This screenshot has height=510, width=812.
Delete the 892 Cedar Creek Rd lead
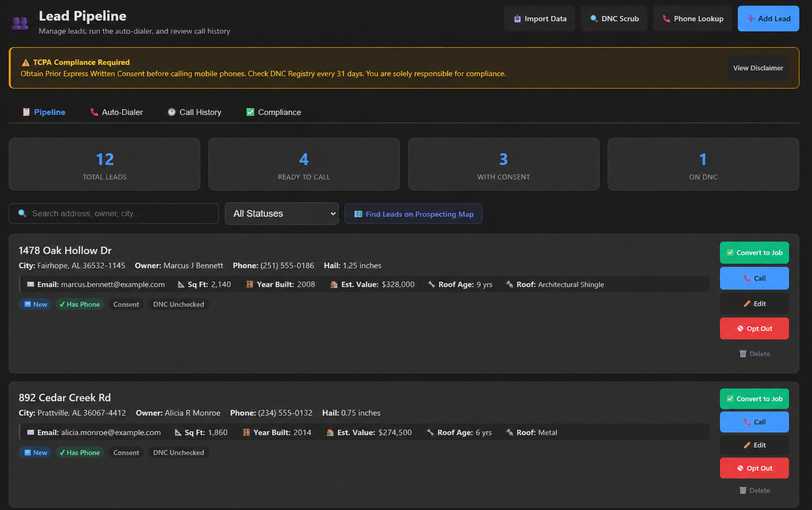(754, 491)
